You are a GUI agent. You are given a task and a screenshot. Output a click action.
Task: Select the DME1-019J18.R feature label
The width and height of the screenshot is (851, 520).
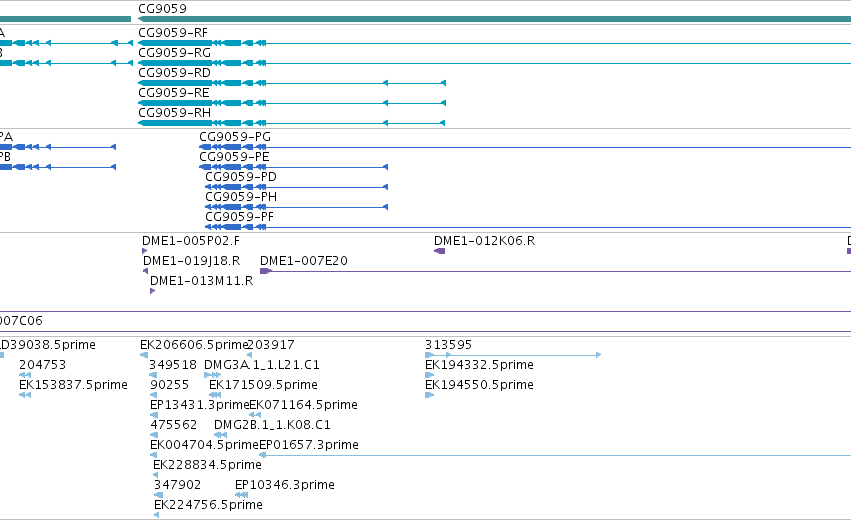(192, 261)
